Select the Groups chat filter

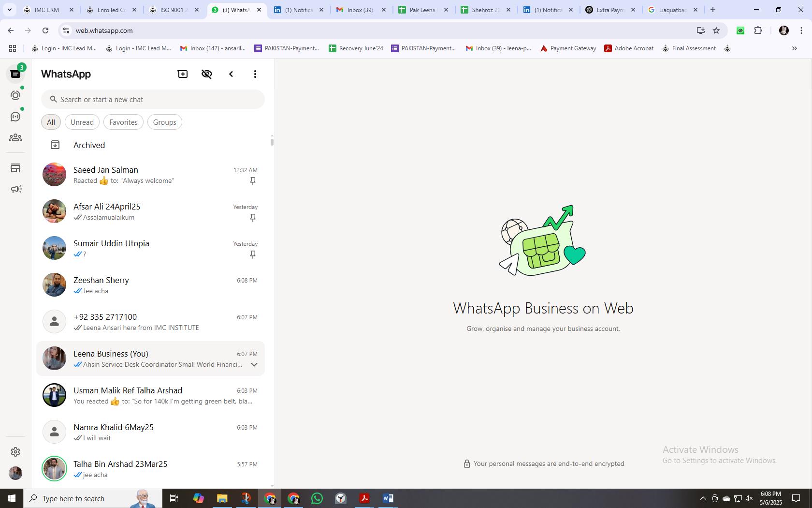(x=165, y=122)
